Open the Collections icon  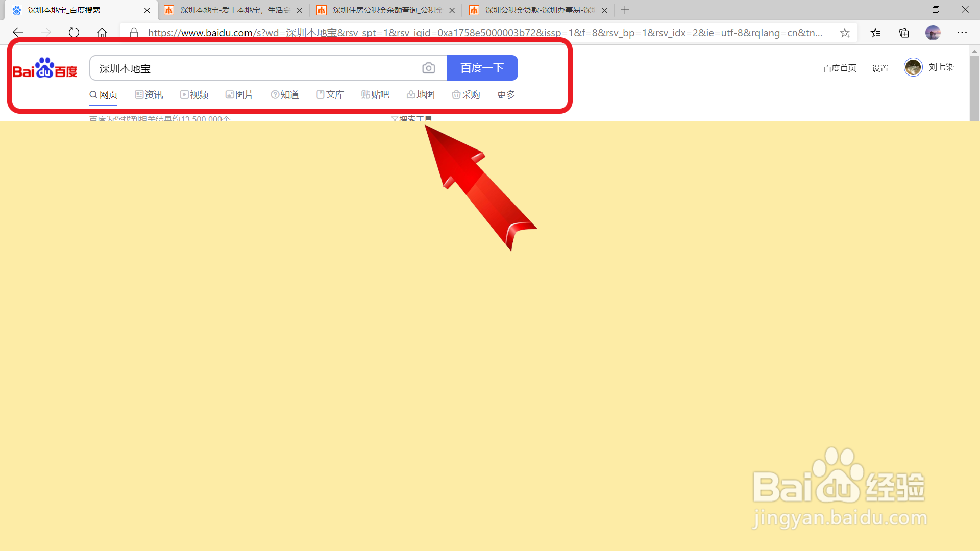coord(904,33)
